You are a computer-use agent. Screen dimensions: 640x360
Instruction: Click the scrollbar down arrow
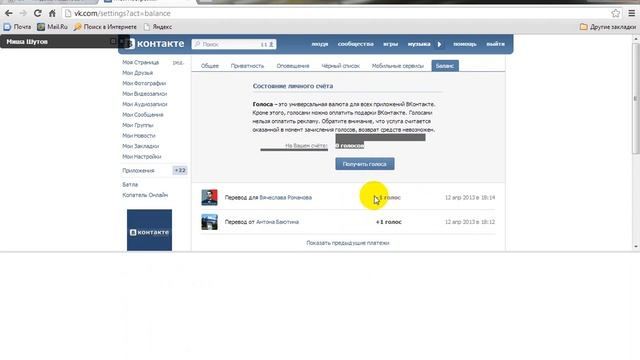pyautogui.click(x=636, y=247)
